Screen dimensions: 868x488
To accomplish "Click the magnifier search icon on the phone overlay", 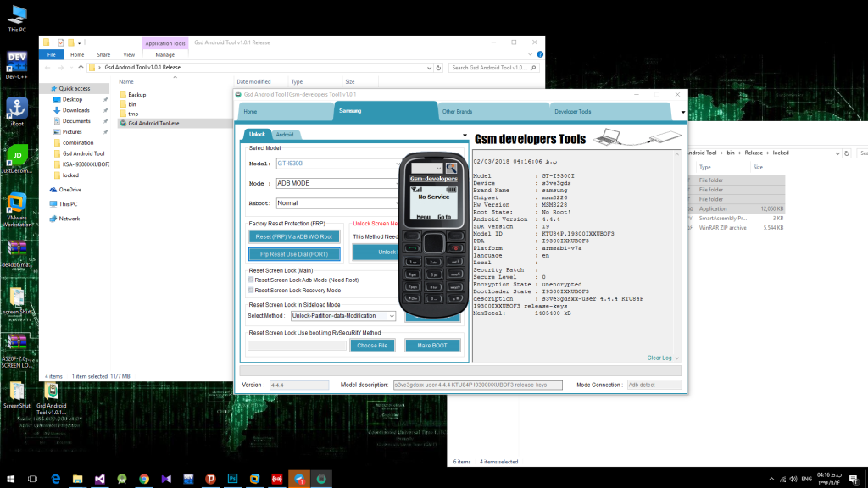I will pos(452,168).
